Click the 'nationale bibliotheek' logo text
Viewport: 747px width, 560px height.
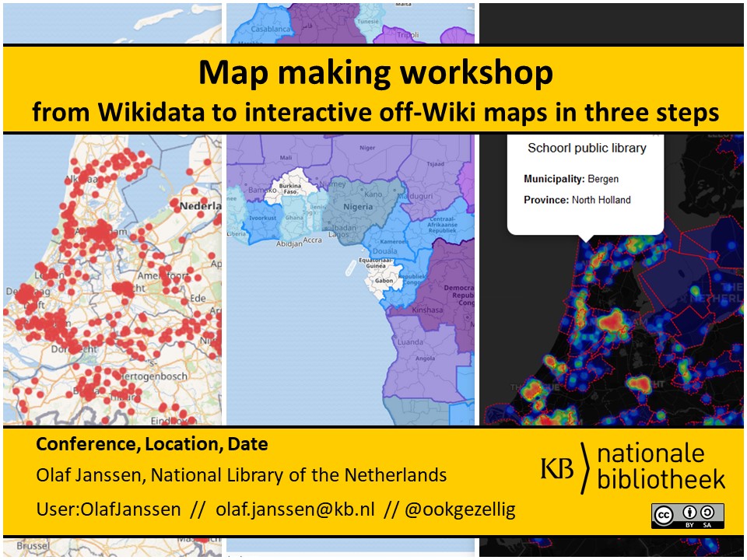click(x=661, y=467)
